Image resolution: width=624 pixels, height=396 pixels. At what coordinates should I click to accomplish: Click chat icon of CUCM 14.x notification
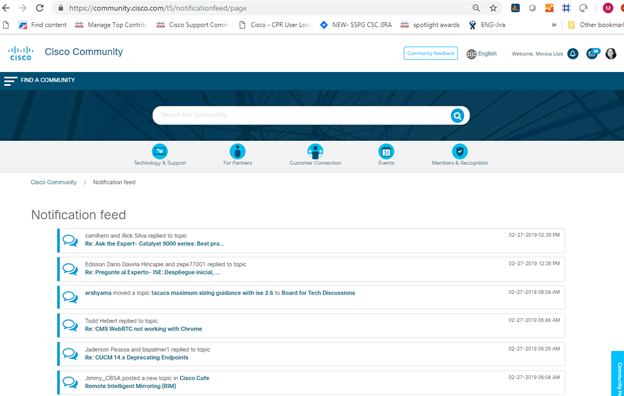coord(70,353)
